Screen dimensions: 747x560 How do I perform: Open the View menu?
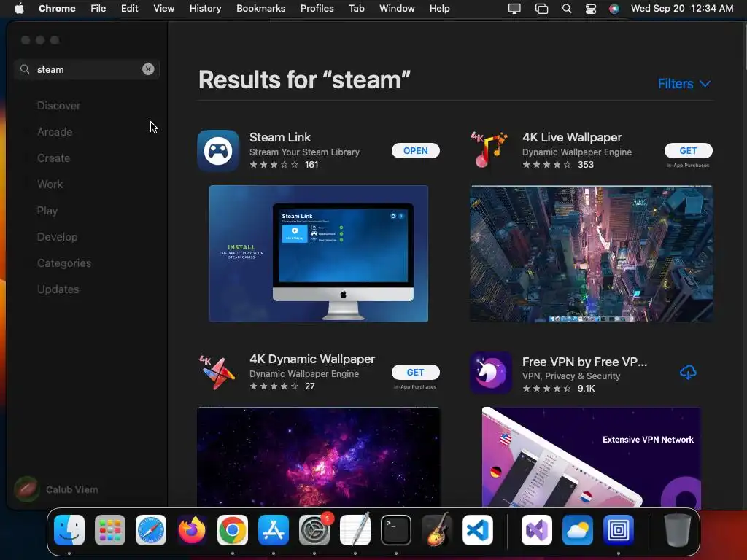click(164, 9)
